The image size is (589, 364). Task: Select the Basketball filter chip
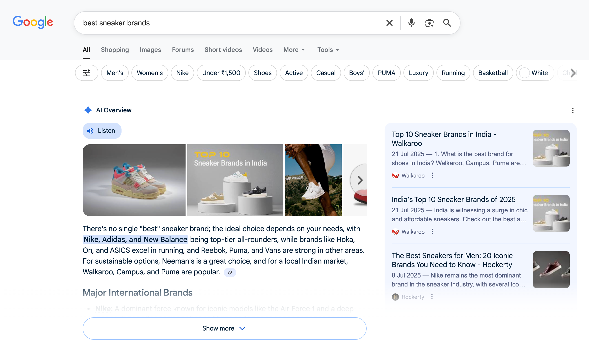click(x=493, y=73)
